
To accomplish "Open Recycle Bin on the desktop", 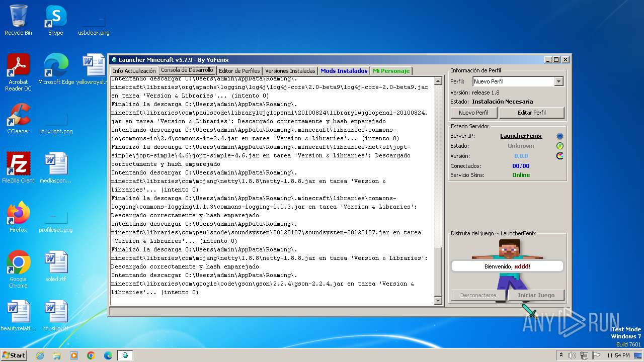I will (x=18, y=20).
